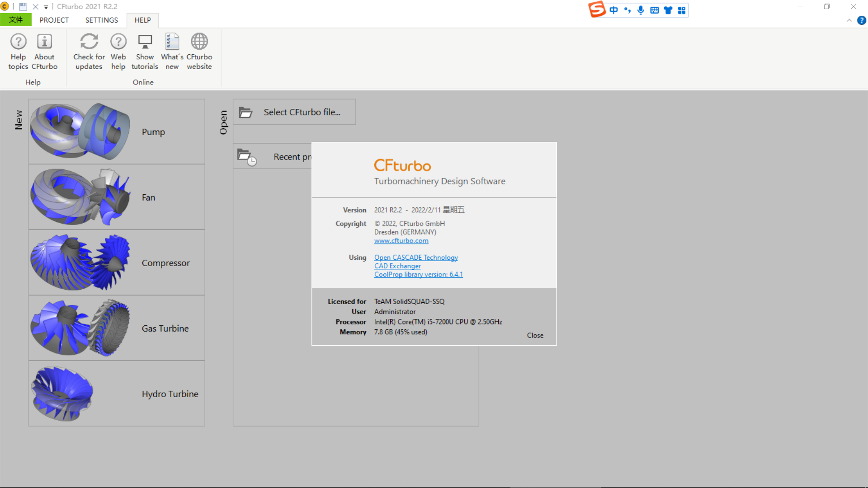Open IME toolbox grid icon
Screen dimensions: 868x488
pyautogui.click(x=682, y=10)
